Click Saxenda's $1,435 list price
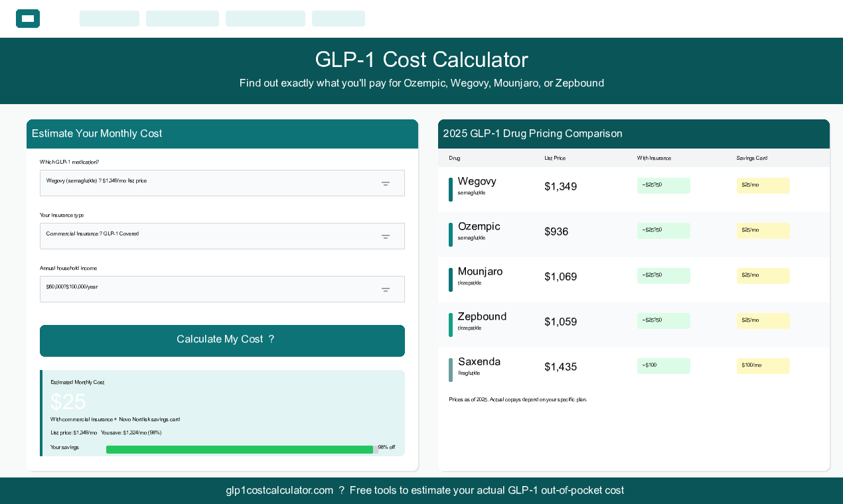 pos(561,367)
